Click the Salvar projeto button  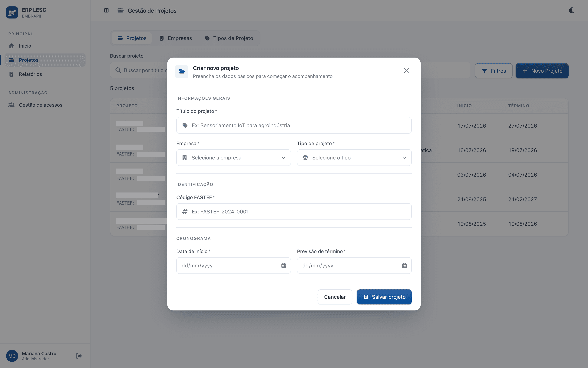coord(384,297)
